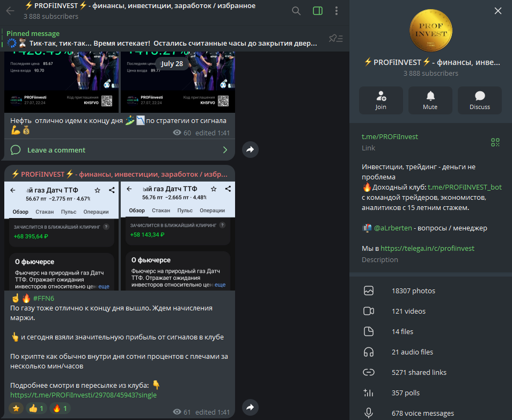The image size is (512, 420).
Task: Toggle fire reaction on gas post
Action: pyautogui.click(x=60, y=408)
